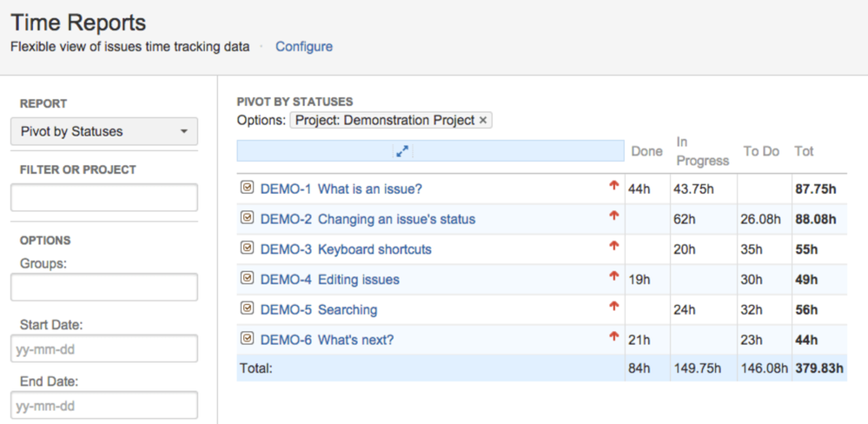Click the priority arrow on DEMO-6 row

pos(614,337)
